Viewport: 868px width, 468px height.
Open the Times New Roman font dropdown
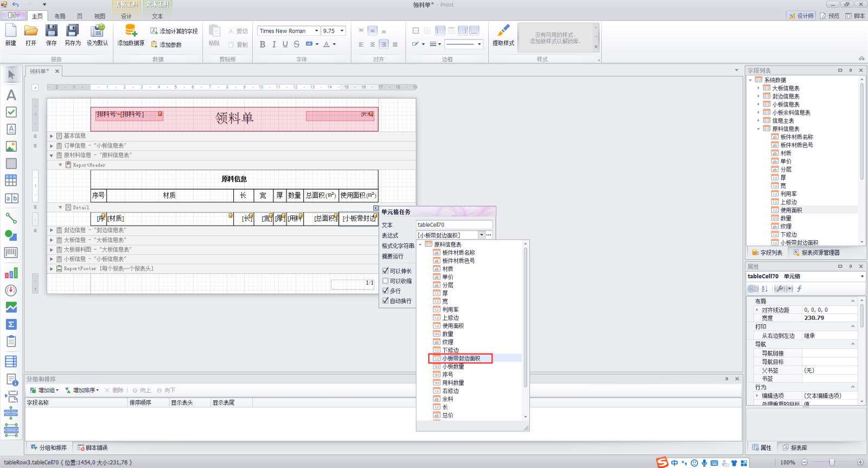pyautogui.click(x=317, y=31)
